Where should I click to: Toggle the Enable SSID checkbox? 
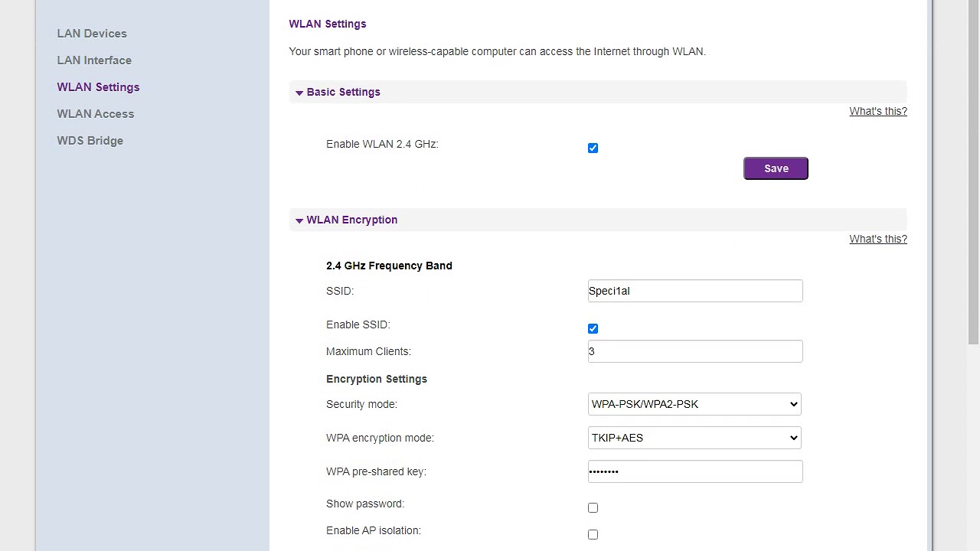593,328
